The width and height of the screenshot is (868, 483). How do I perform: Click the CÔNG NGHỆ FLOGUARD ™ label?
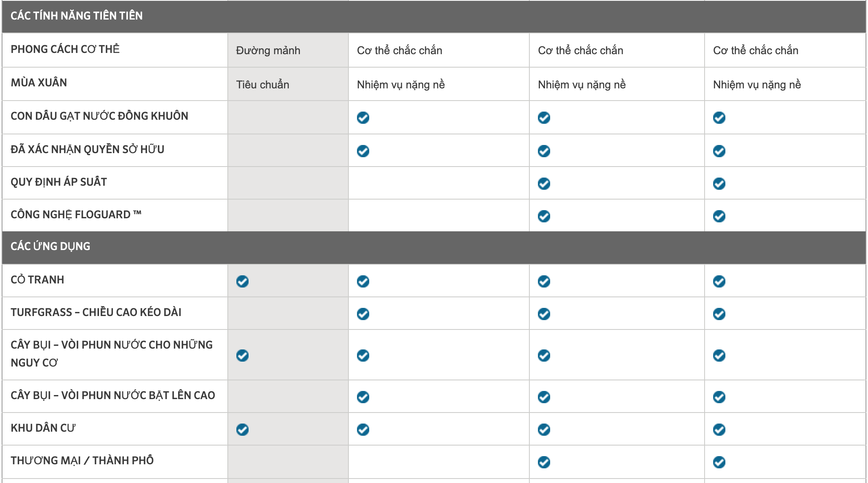(x=76, y=215)
